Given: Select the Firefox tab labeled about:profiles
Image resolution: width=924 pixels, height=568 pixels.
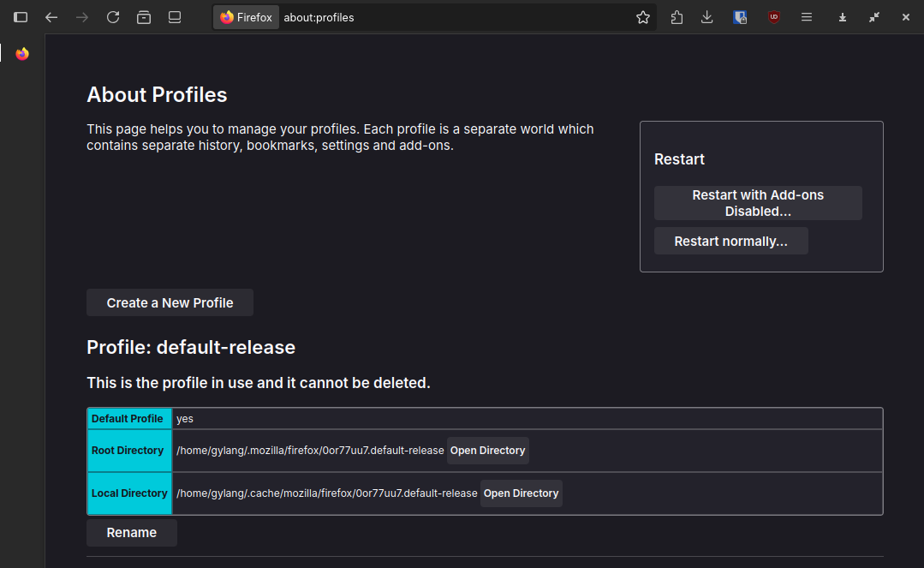Looking at the screenshot, I should point(246,16).
